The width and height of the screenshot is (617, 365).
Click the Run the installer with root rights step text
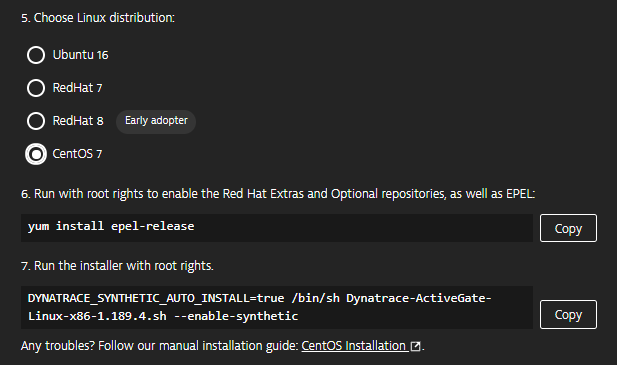click(x=117, y=266)
